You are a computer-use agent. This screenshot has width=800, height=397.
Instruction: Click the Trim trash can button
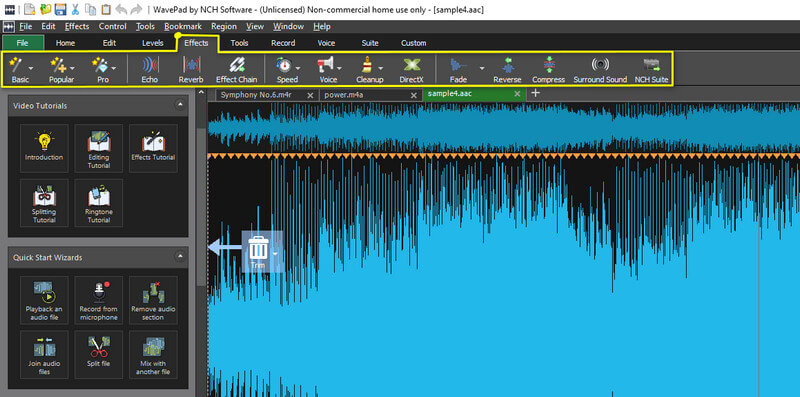tap(258, 252)
